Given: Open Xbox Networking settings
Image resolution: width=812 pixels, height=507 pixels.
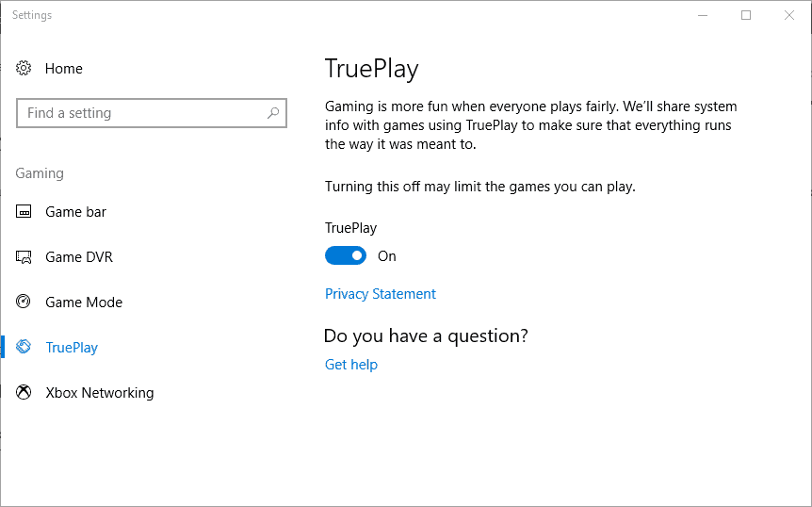Looking at the screenshot, I should pyautogui.click(x=100, y=393).
